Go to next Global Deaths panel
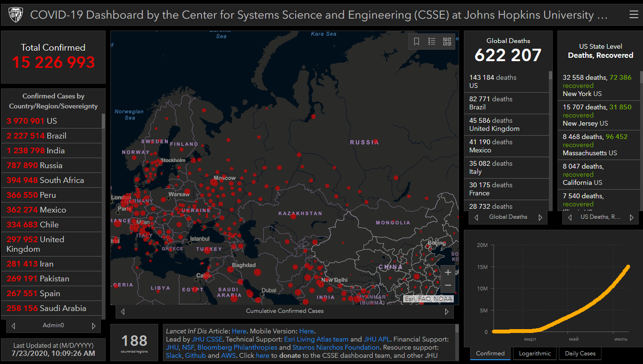The height and width of the screenshot is (364, 643). point(540,217)
